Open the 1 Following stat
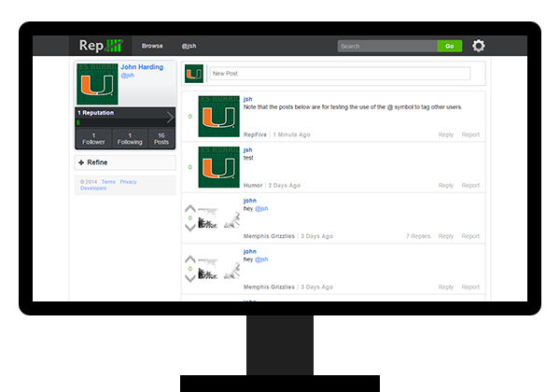Screen dimensions: 560x392 [130, 138]
